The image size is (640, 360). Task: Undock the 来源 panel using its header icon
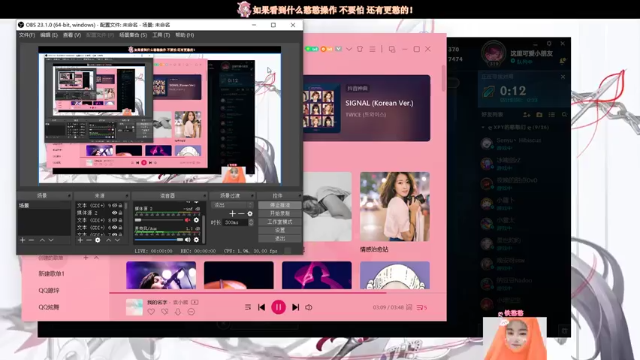(127, 196)
